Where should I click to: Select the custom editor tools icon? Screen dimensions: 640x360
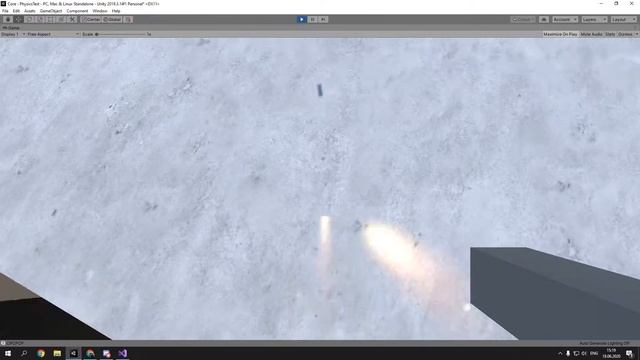point(72,19)
